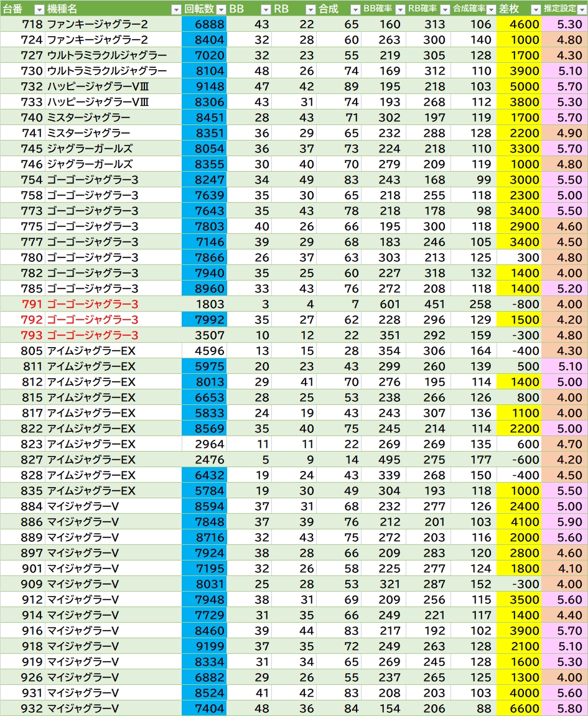Open the RB column filter dropdown
This screenshot has width=588, height=716.
[x=310, y=9]
